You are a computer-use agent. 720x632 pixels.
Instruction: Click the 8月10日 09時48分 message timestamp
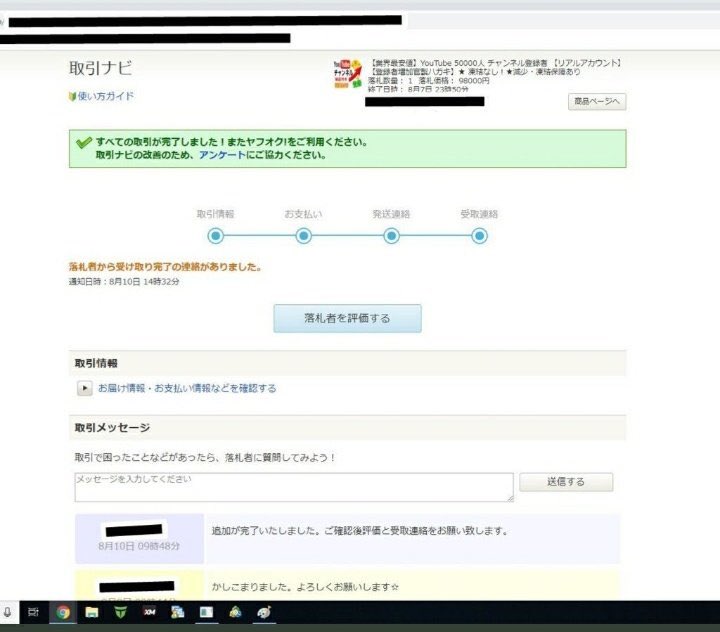point(139,546)
